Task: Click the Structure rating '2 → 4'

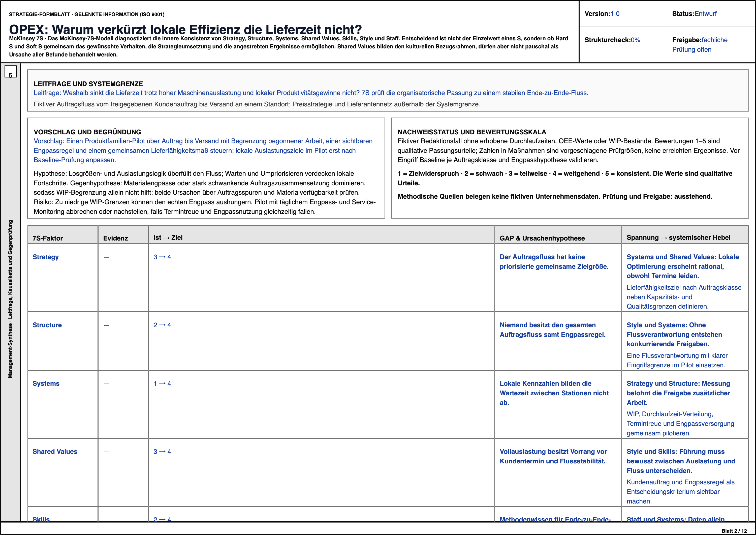Action: [x=162, y=325]
